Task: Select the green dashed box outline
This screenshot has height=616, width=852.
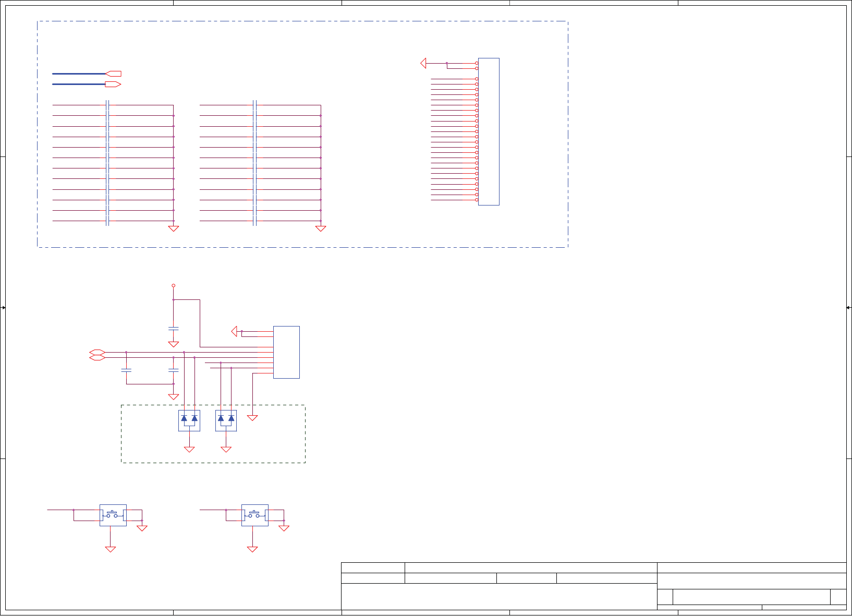Action: (x=213, y=434)
